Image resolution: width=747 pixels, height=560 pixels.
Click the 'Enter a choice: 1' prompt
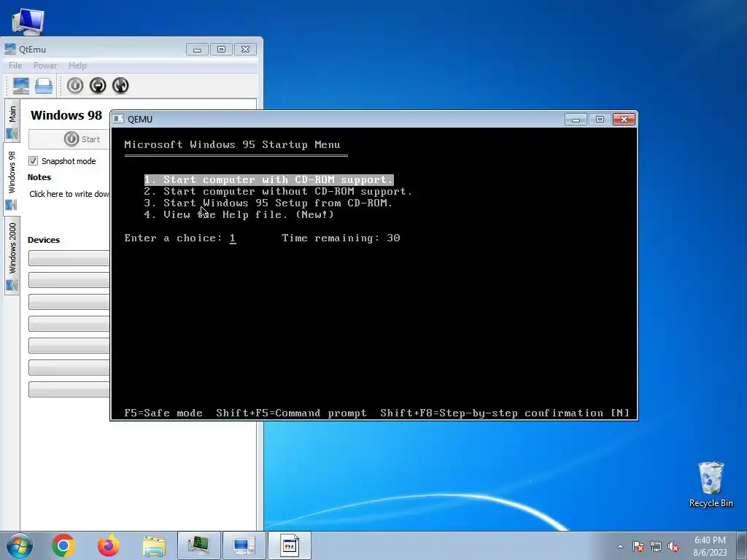tap(180, 238)
